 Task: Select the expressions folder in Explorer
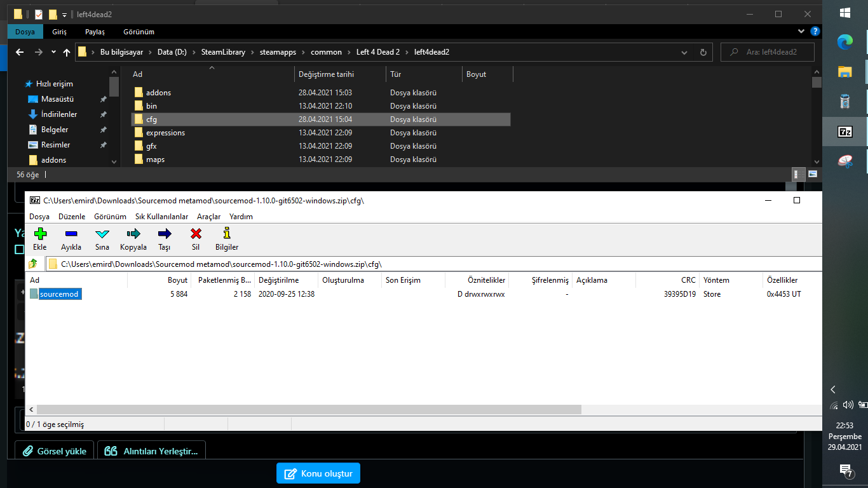coord(320,133)
